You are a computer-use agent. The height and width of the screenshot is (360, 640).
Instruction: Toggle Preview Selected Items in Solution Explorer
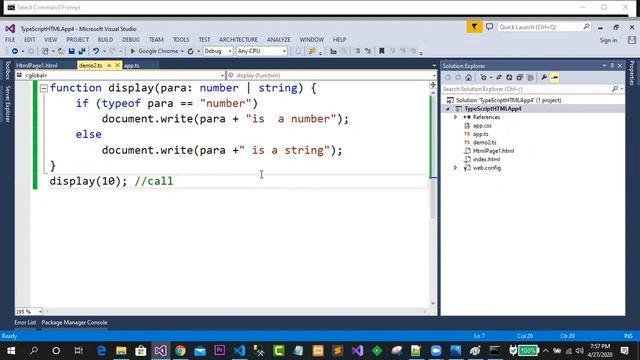[x=555, y=78]
